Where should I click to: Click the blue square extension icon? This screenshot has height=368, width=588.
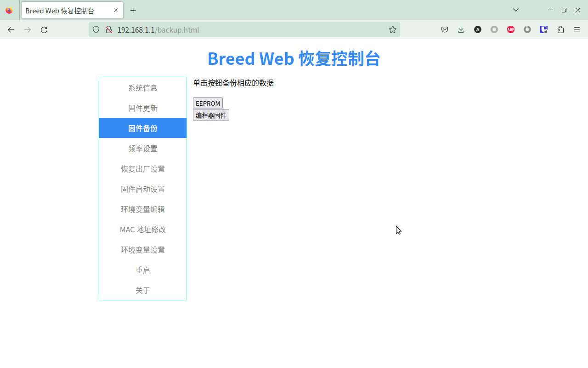pyautogui.click(x=544, y=29)
